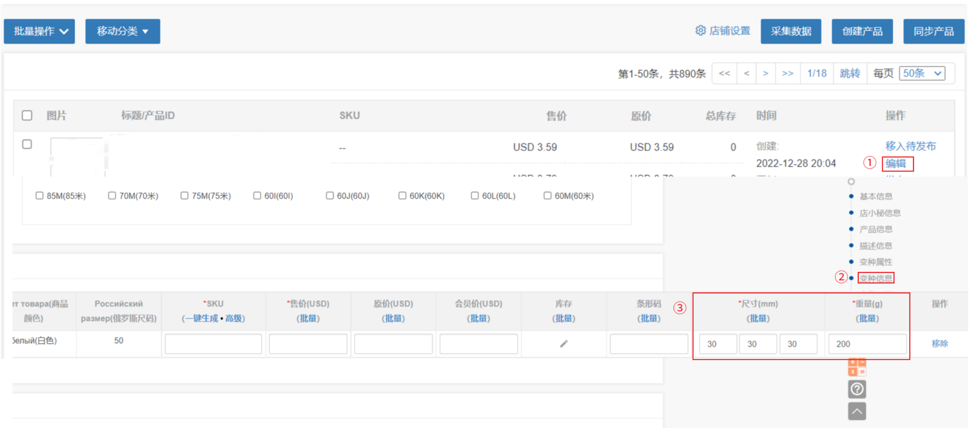Go to the first page with << button
980x439 pixels.
point(724,73)
